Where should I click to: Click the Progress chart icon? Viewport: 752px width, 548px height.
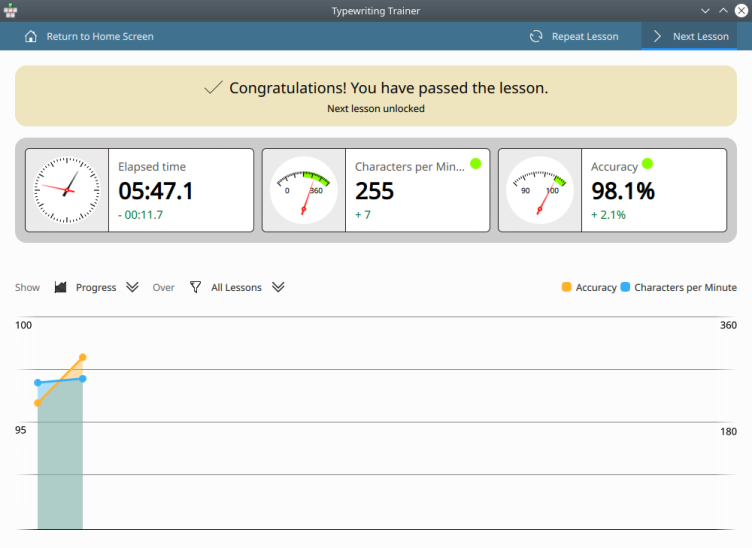(60, 287)
